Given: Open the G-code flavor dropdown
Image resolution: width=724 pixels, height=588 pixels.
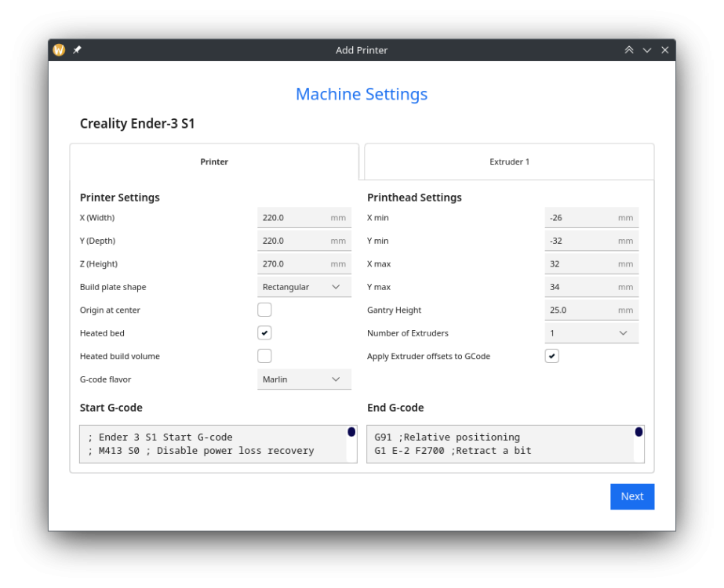Looking at the screenshot, I should coord(304,379).
